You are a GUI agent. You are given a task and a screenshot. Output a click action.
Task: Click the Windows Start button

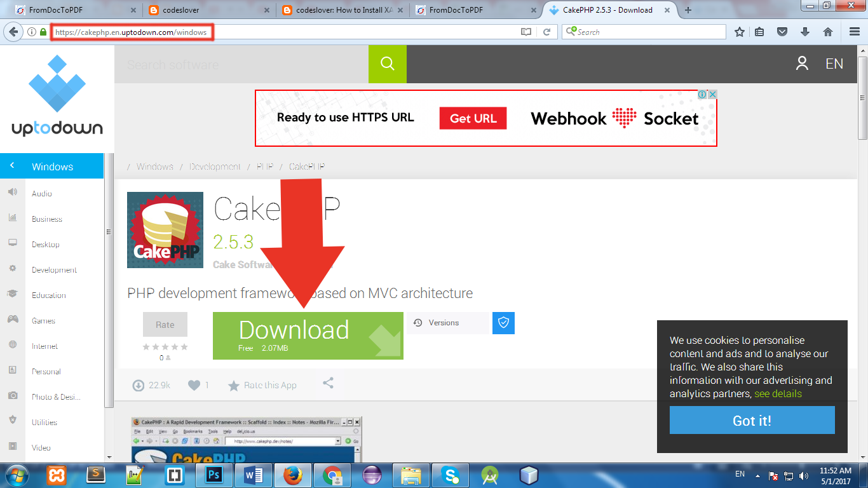(18, 475)
